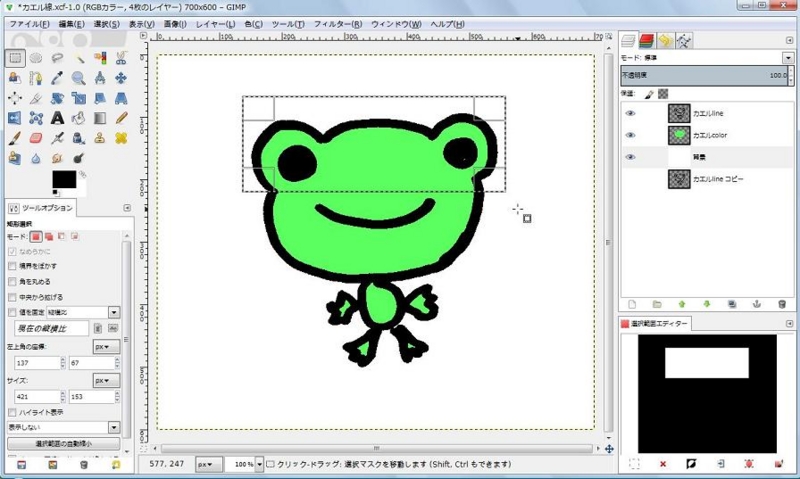Open the ファイル menu

click(x=29, y=24)
